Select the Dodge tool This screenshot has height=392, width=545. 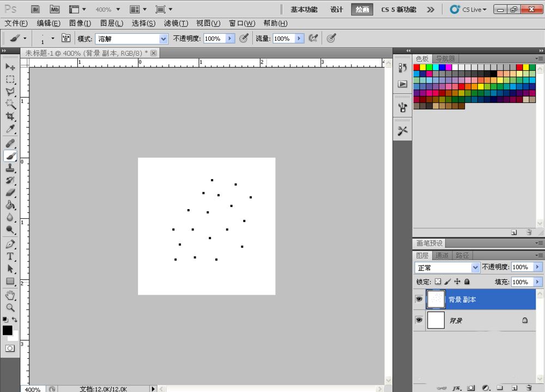[10, 230]
